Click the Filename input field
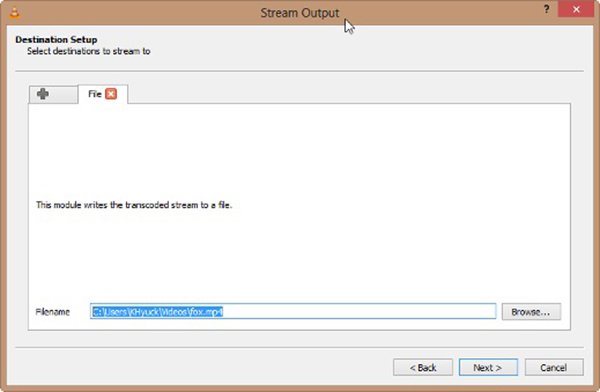The width and height of the screenshot is (600, 392). point(293,312)
